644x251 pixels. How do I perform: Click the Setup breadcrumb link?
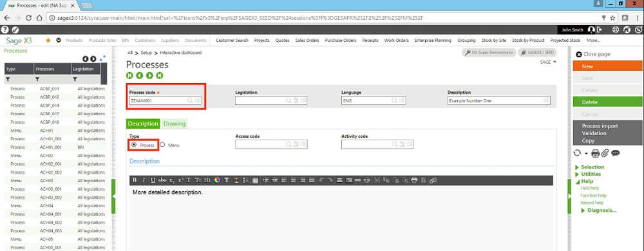(x=147, y=53)
